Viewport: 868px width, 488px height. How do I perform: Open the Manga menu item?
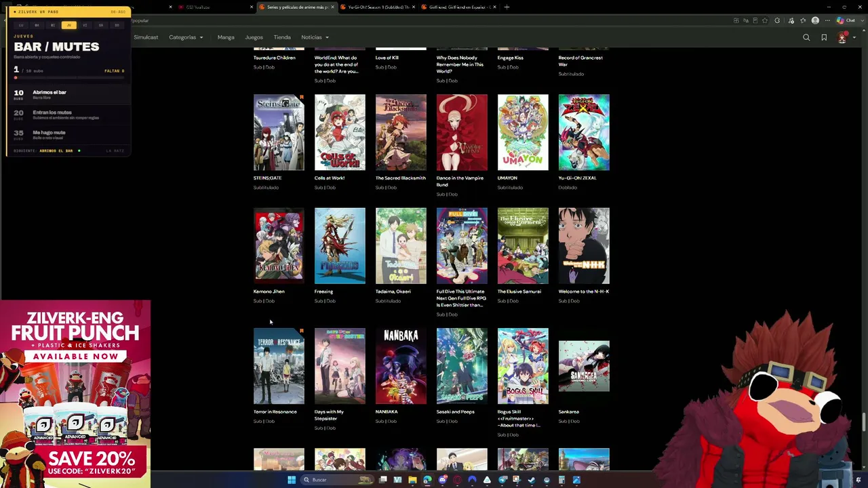point(226,37)
